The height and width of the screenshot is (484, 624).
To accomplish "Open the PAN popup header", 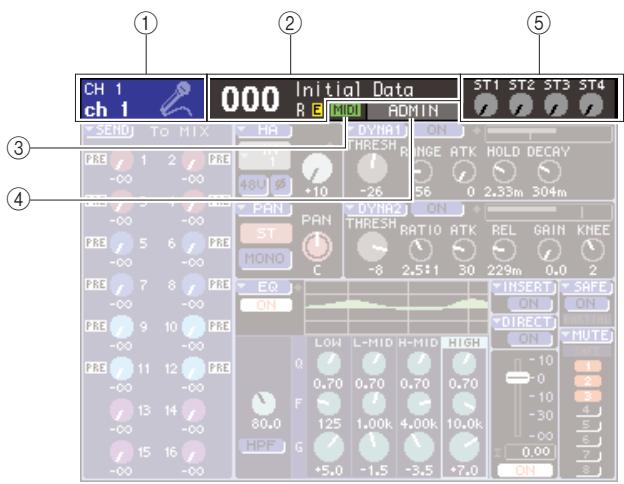I will [264, 209].
